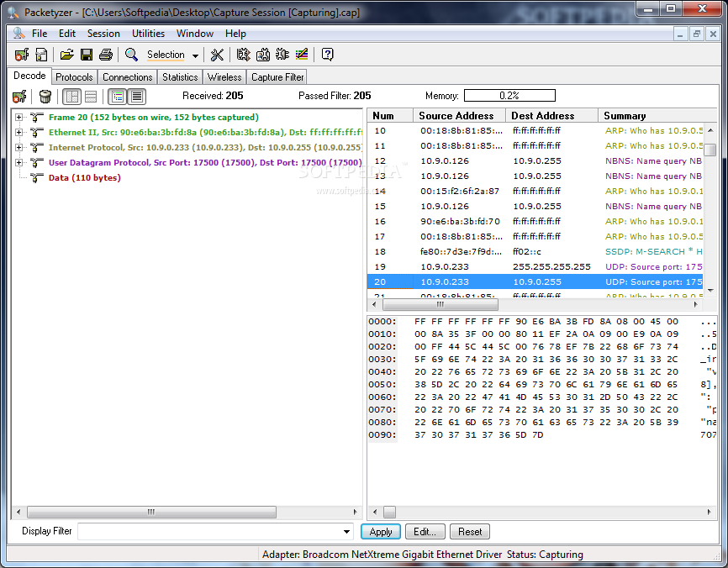Screen dimensions: 728x568
Task: Select packet 19 to 255.255.255.255
Action: pos(535,267)
